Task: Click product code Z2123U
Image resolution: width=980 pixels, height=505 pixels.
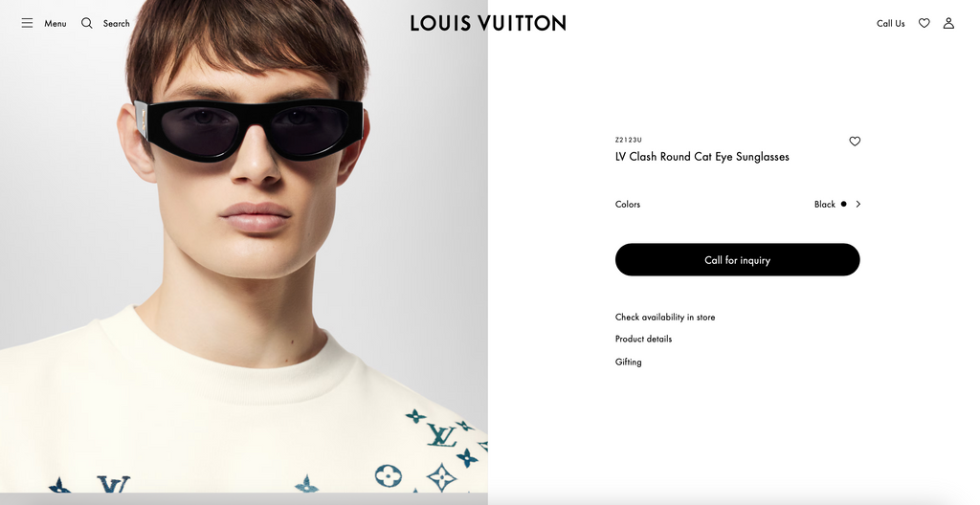Action: (x=628, y=140)
